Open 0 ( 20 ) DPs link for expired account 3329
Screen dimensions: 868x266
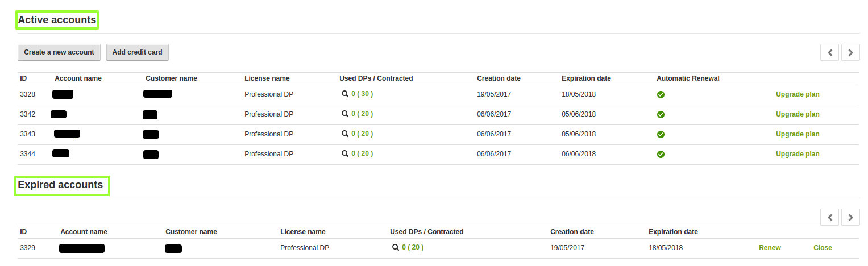(x=413, y=248)
